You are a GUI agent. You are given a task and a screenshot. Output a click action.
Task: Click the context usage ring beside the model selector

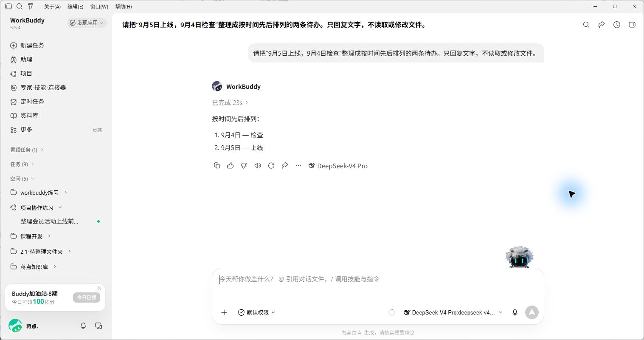(392, 312)
